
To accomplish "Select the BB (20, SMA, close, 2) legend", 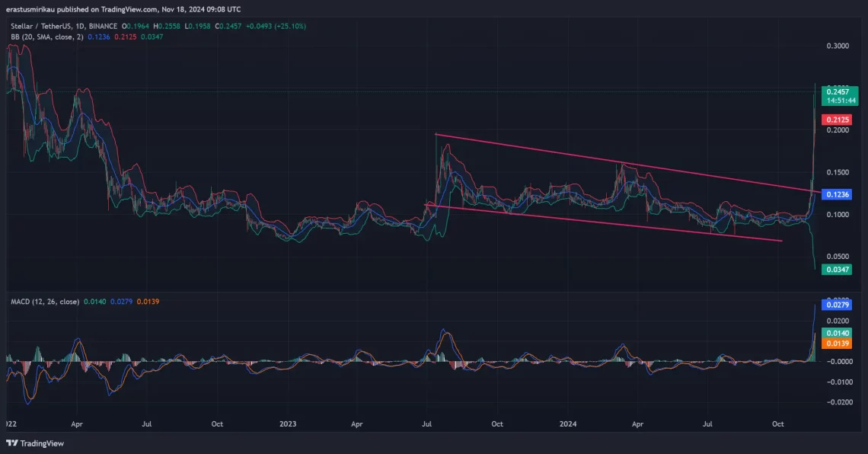I will (x=46, y=36).
